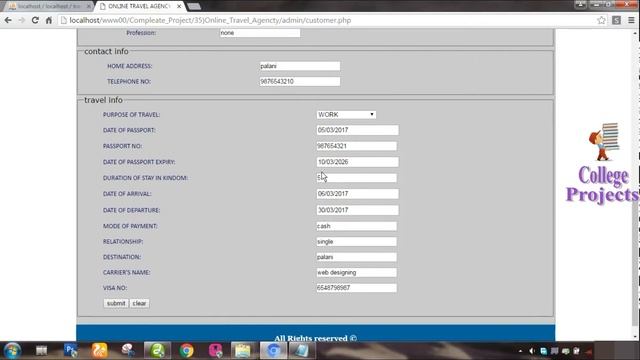Edit the Passport No field
640x360 pixels.
coord(356,146)
